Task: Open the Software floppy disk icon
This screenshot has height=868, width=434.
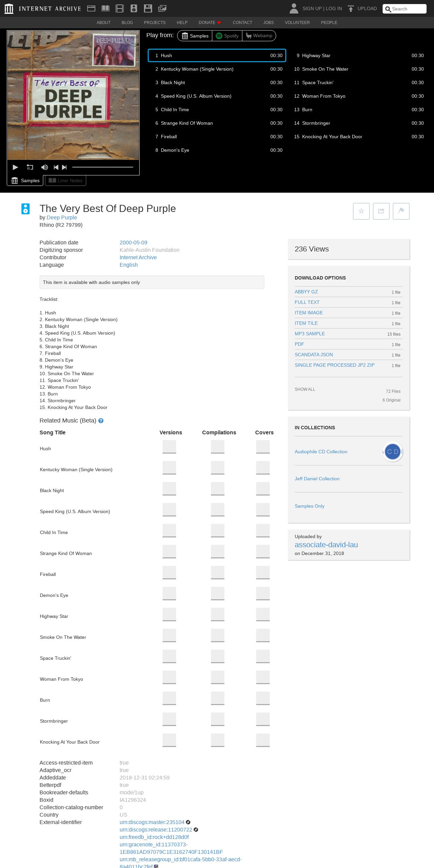Action: (x=148, y=8)
